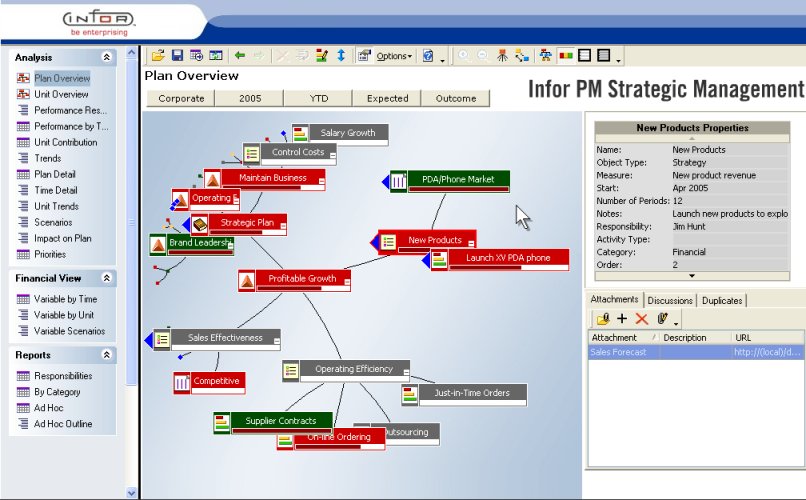The height and width of the screenshot is (500, 806).
Task: Expand properties list with bottom down arrow
Action: tap(692, 276)
